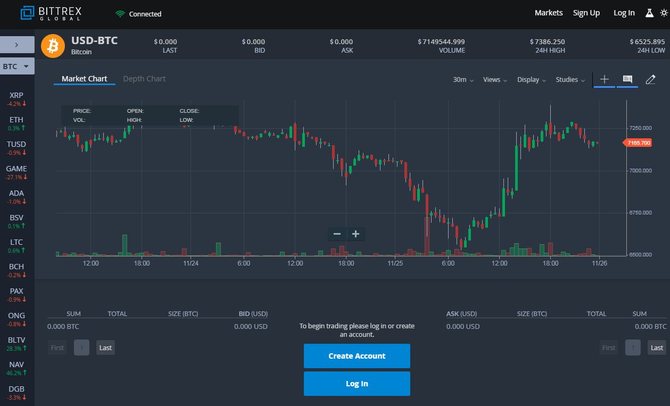Zoom in the chart with plus
This screenshot has width=670, height=406.
point(356,234)
